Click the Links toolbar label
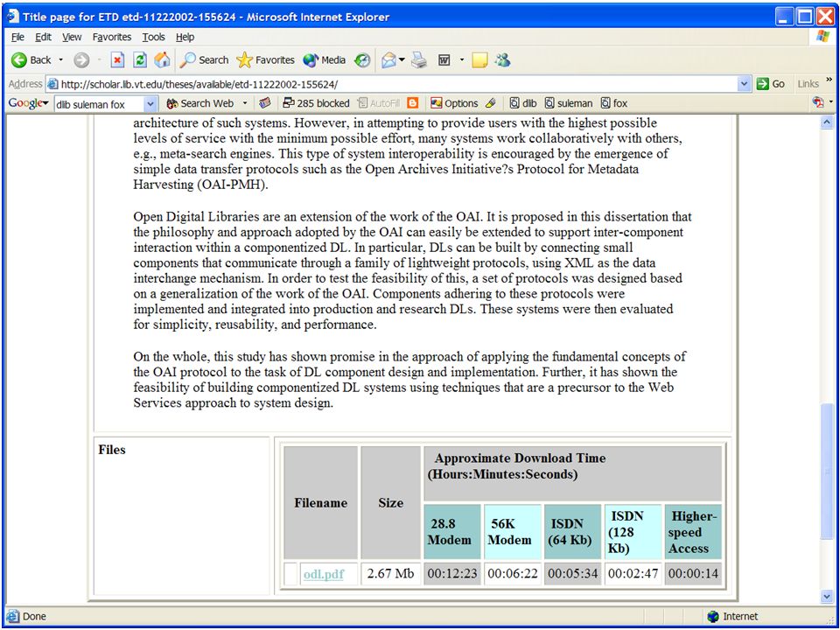The image size is (840, 630). point(808,84)
